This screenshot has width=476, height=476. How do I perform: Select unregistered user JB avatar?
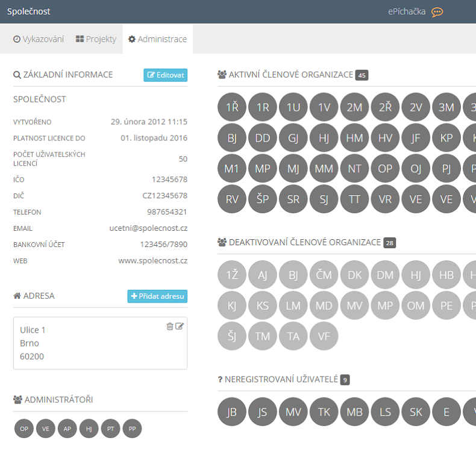[232, 412]
